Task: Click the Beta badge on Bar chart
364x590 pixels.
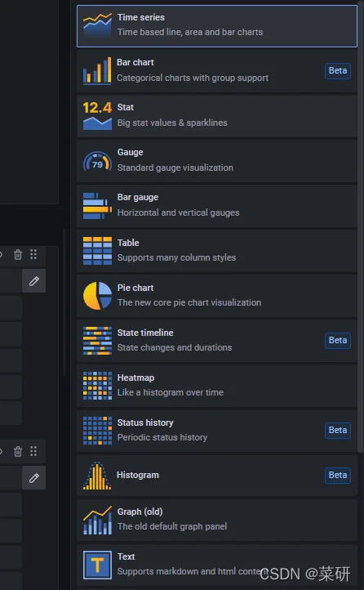Action: coord(338,71)
